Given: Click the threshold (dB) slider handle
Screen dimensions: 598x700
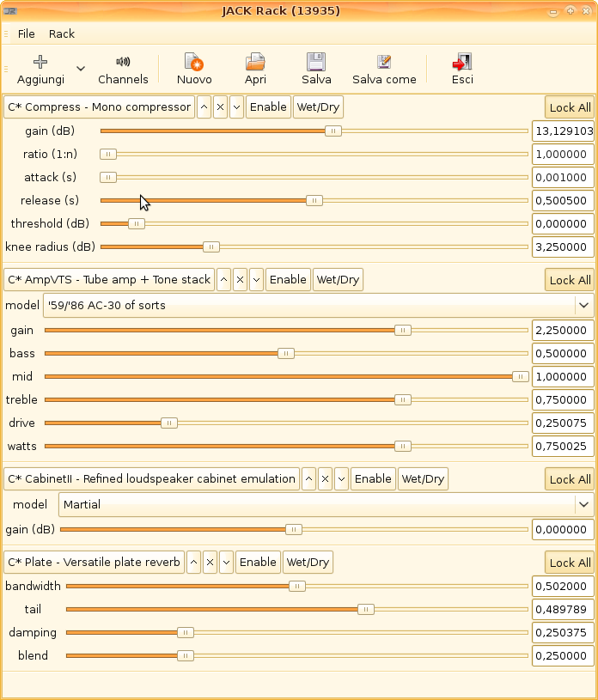Looking at the screenshot, I should (x=137, y=223).
